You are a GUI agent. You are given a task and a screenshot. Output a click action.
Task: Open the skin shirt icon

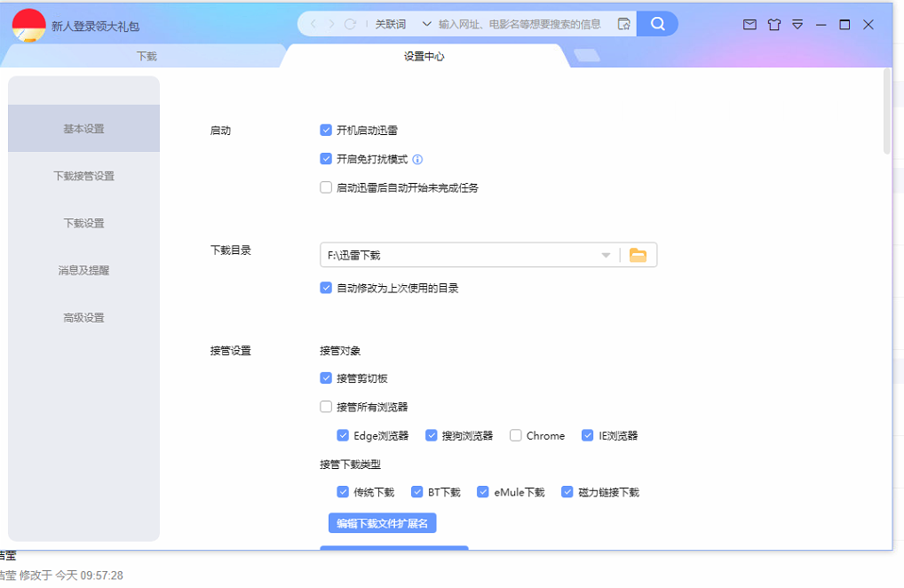[x=773, y=24]
